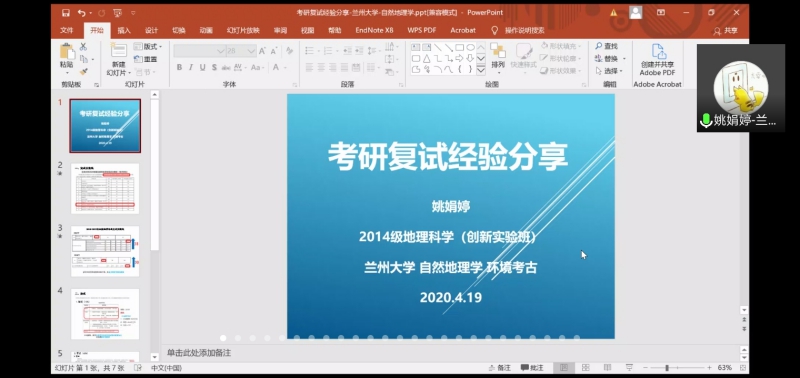Click the Undo arrow icon
Screen dimensions: 800x378
pyautogui.click(x=82, y=13)
